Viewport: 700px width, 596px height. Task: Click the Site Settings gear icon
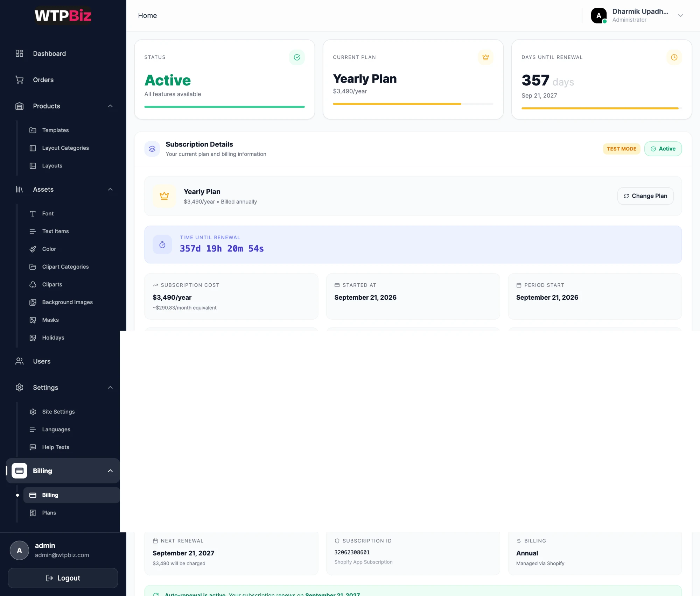coord(33,412)
